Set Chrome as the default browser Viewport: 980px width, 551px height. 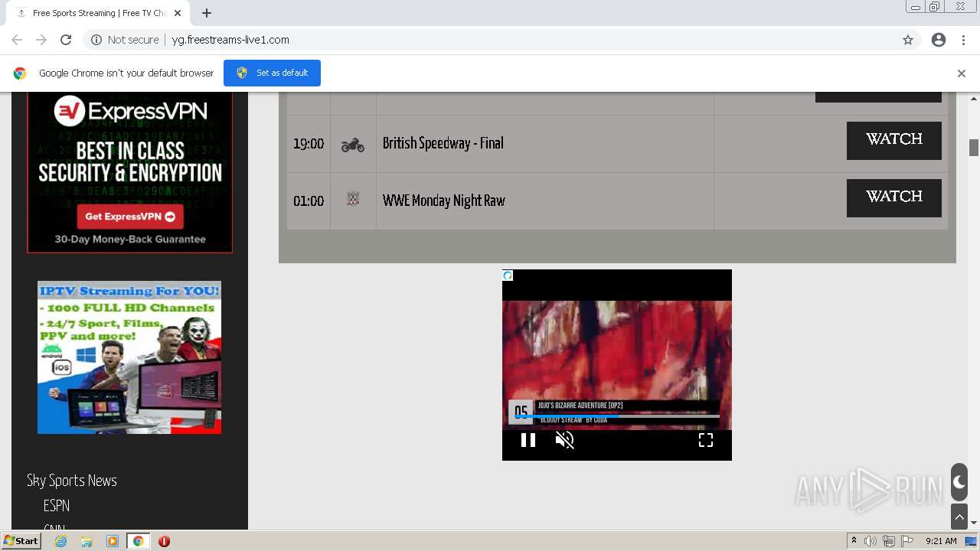(272, 73)
